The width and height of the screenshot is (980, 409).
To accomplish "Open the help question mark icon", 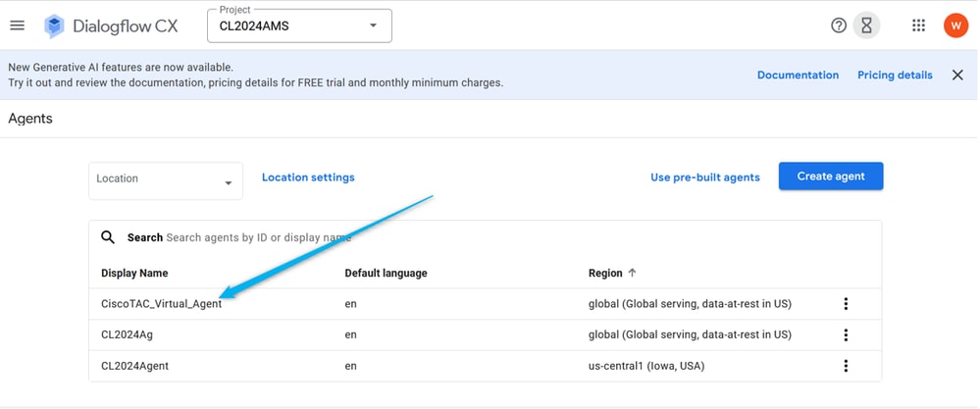I will (x=838, y=26).
